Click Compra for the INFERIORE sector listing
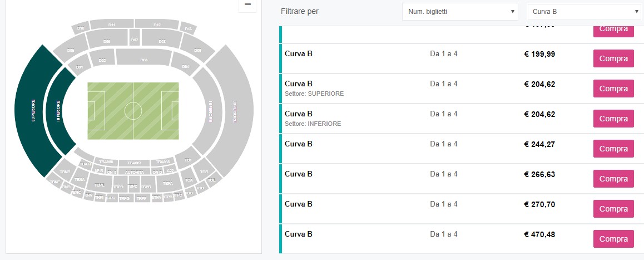 (x=613, y=119)
